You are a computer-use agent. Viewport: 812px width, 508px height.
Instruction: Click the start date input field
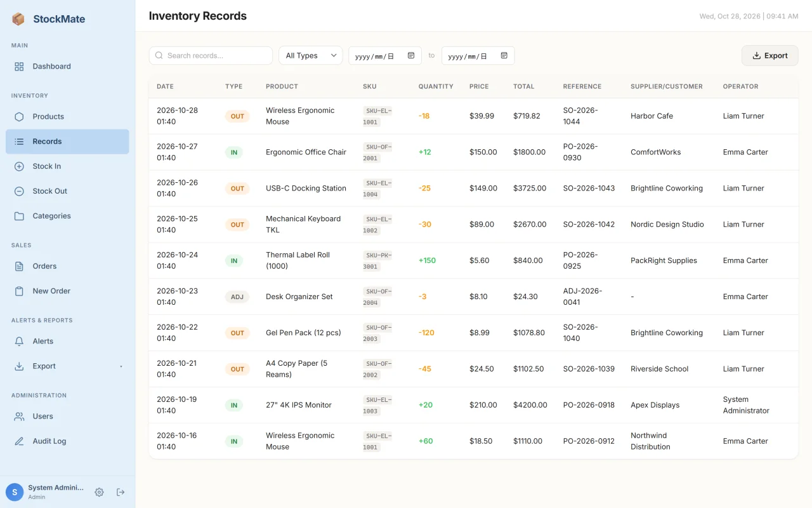385,56
